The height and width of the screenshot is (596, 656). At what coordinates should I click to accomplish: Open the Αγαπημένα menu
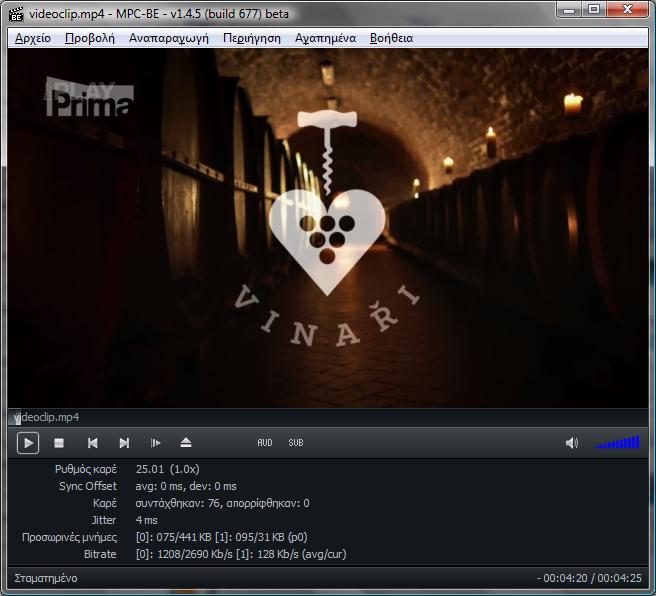pos(325,38)
